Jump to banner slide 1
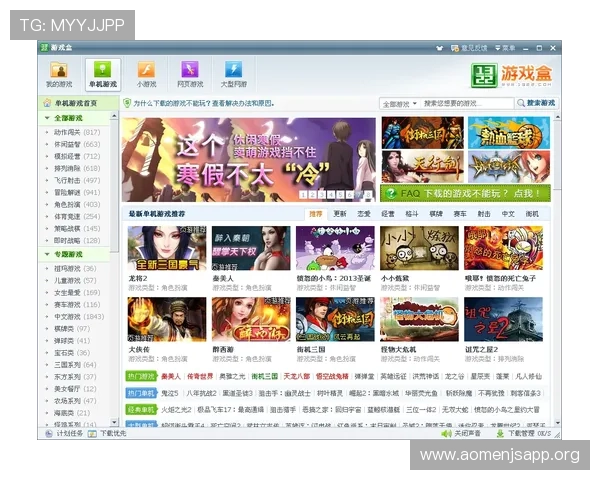Viewport: 600px width, 480px height. pos(303,195)
